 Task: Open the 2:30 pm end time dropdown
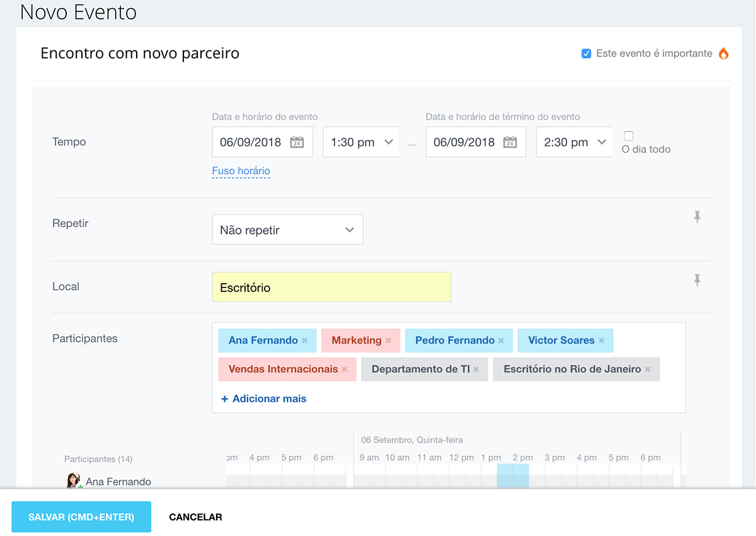(x=574, y=143)
